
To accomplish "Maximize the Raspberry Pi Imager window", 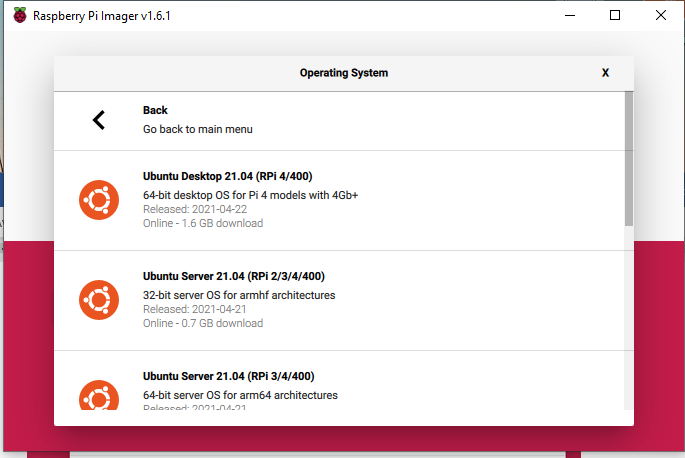I will tap(615, 15).
